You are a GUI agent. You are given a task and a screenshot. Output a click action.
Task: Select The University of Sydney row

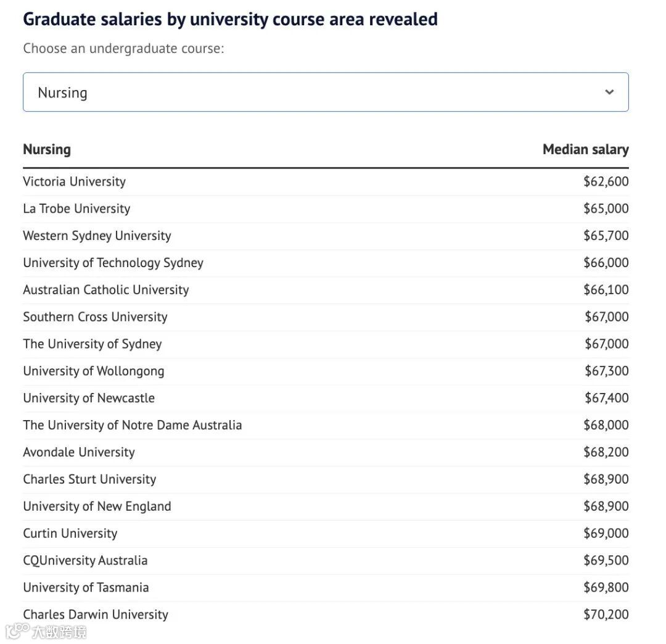click(92, 344)
